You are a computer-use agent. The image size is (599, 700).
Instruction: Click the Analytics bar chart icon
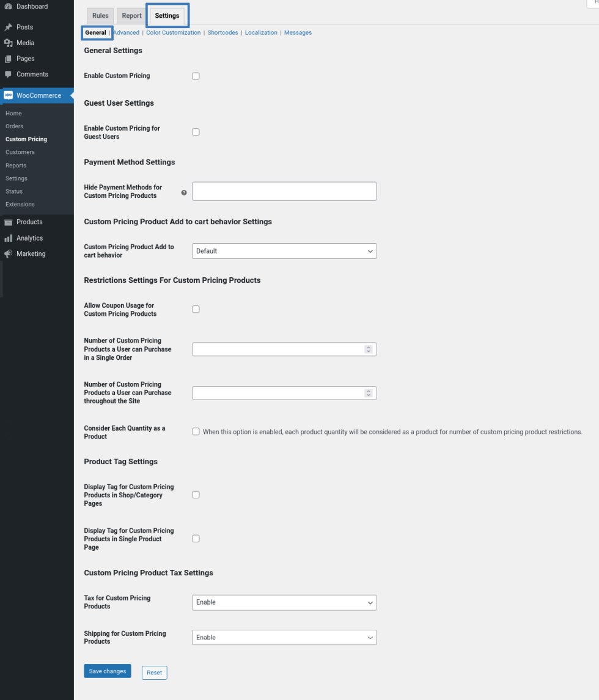(x=8, y=238)
